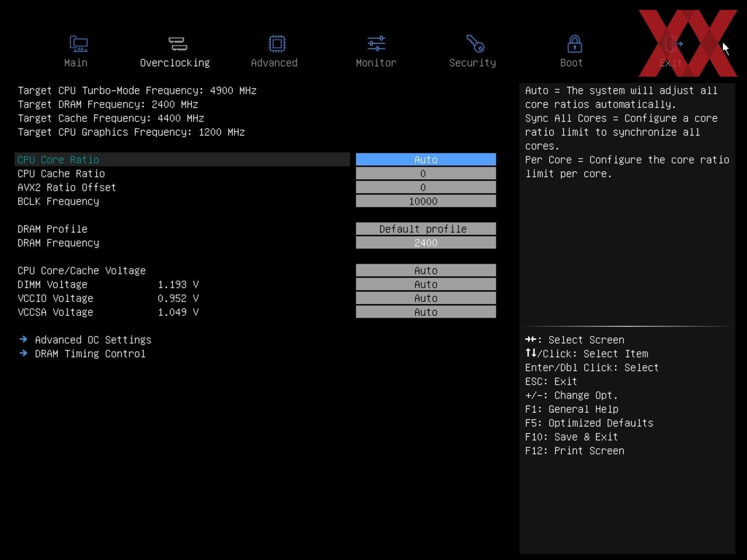Click the Target CPU Turbo-Mode Frequency line
The height and width of the screenshot is (560, 747).
pos(137,91)
